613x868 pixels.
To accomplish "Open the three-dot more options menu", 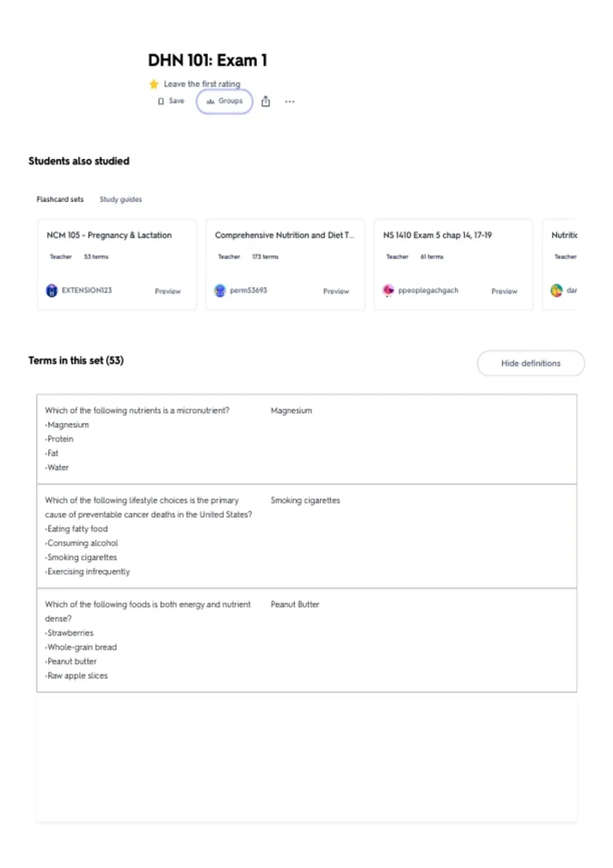I will click(290, 102).
